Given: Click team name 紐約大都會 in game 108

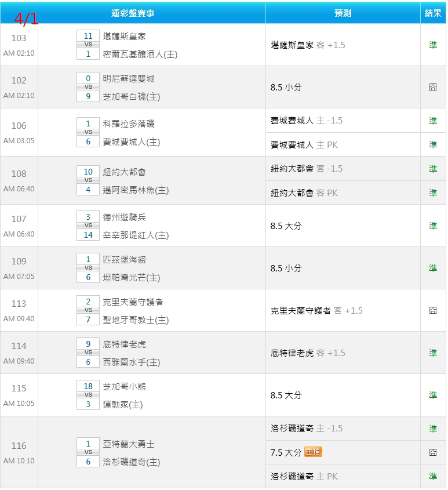Looking at the screenshot, I should [125, 172].
